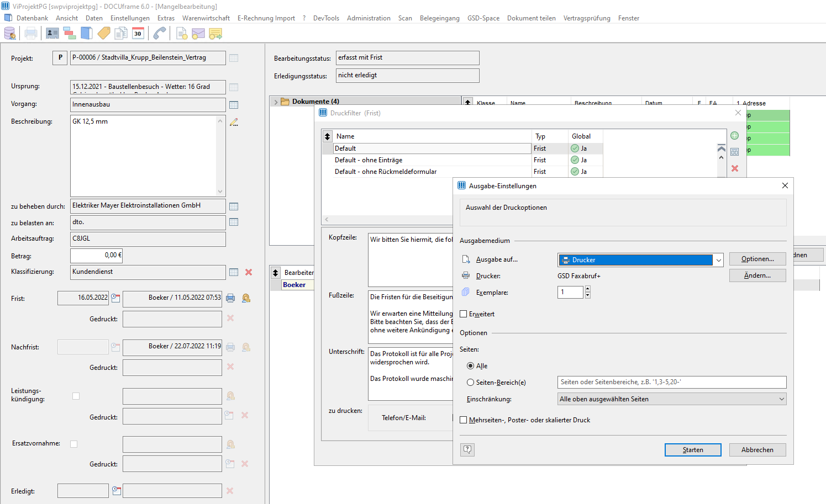The image size is (826, 504).
Task: Open the Fenster menu
Action: coord(629,18)
